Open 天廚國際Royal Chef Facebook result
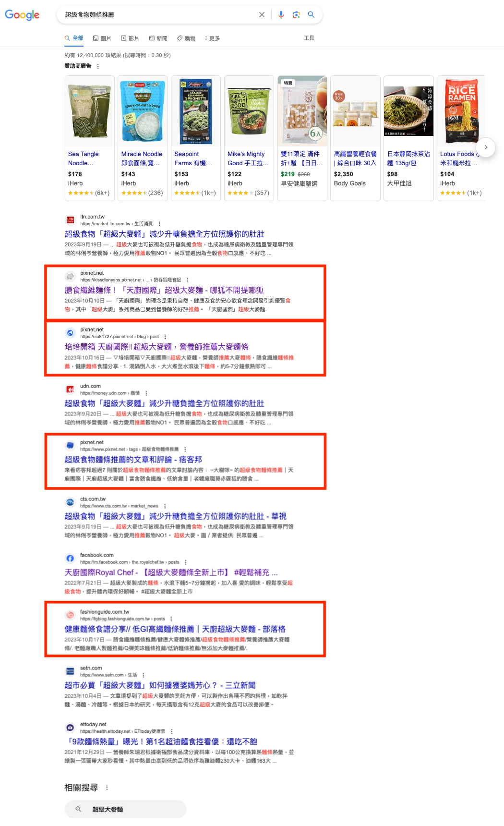Viewport: 504px width, 826px height. [x=171, y=572]
